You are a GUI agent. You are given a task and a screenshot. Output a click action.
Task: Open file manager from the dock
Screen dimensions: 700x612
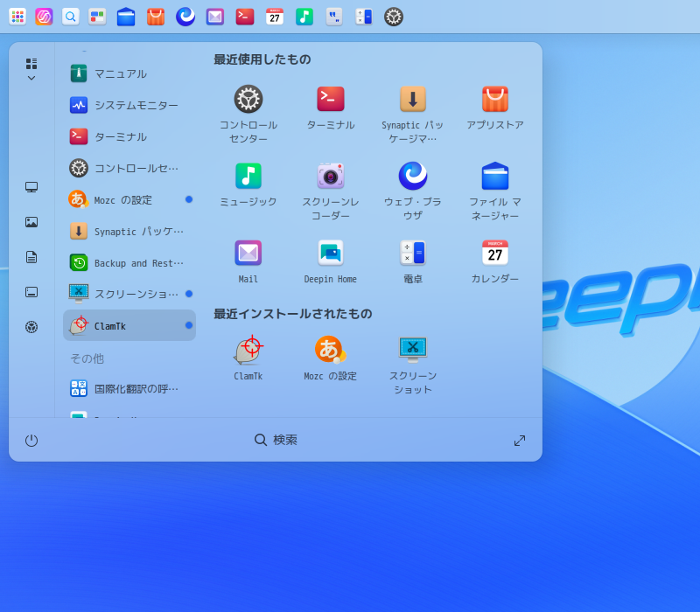[x=126, y=17]
